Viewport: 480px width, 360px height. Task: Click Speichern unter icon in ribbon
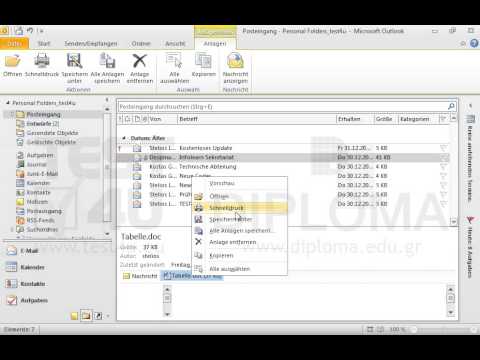pos(74,61)
